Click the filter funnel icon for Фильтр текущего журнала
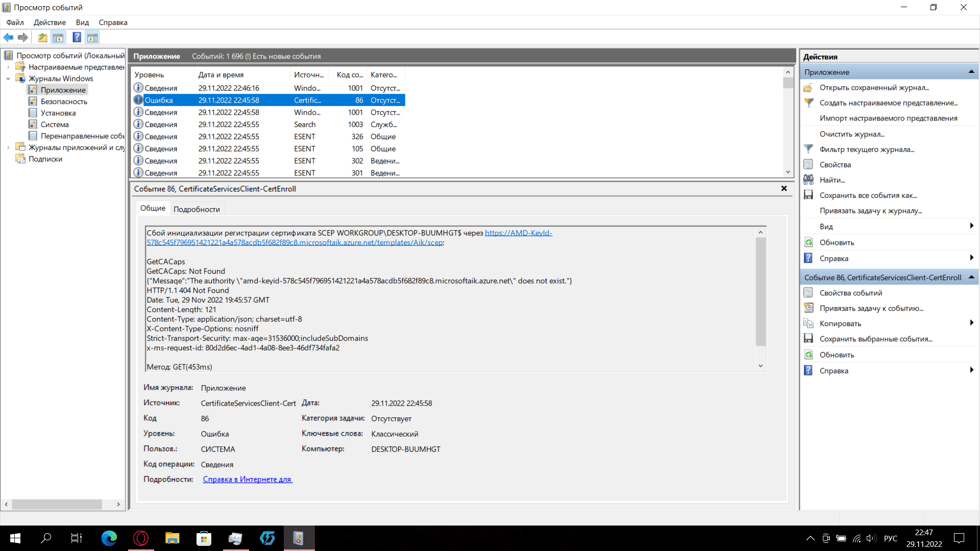Image resolution: width=980 pixels, height=551 pixels. (x=808, y=149)
